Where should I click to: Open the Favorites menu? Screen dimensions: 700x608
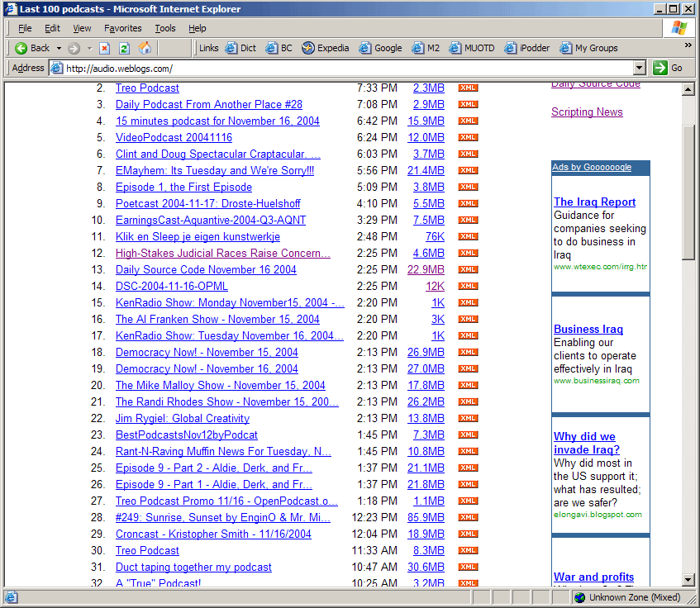(x=122, y=28)
